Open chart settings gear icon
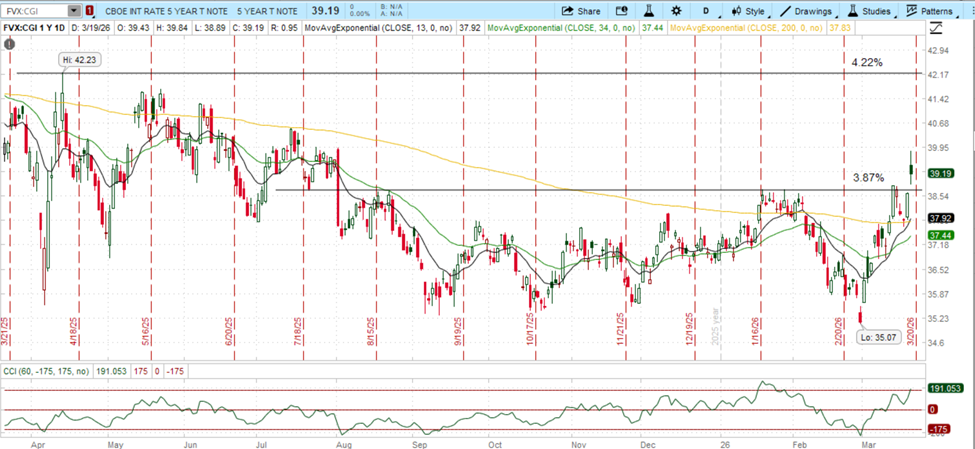 [x=675, y=11]
